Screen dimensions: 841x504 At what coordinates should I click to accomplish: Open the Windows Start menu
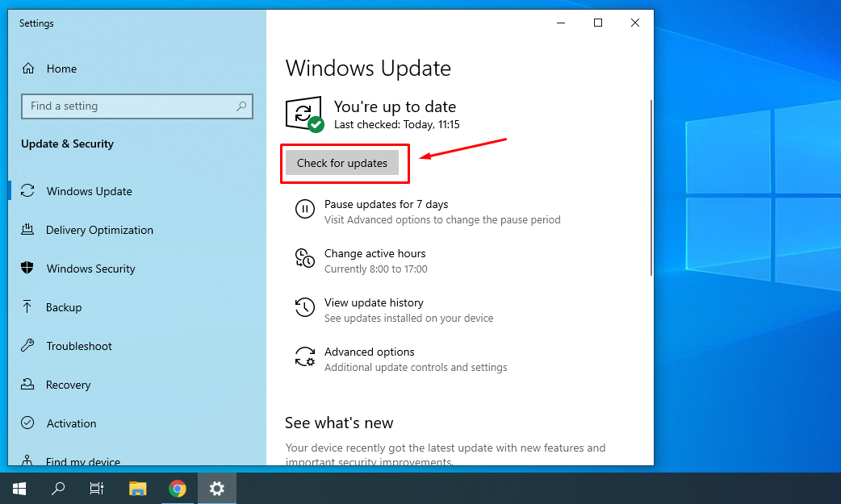click(19, 489)
